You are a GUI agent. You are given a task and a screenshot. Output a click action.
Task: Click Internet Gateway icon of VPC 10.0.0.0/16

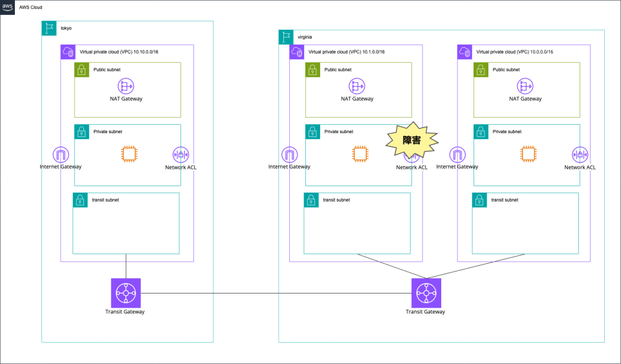[457, 155]
